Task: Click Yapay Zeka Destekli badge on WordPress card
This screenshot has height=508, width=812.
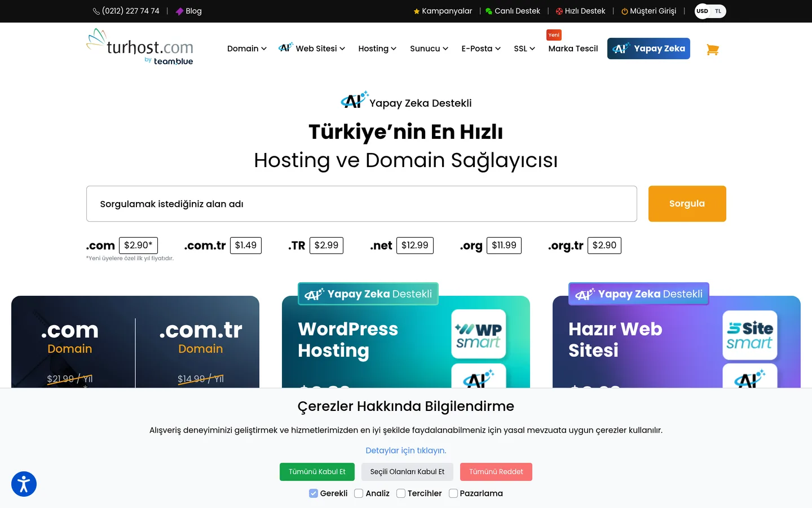Action: coord(368,294)
